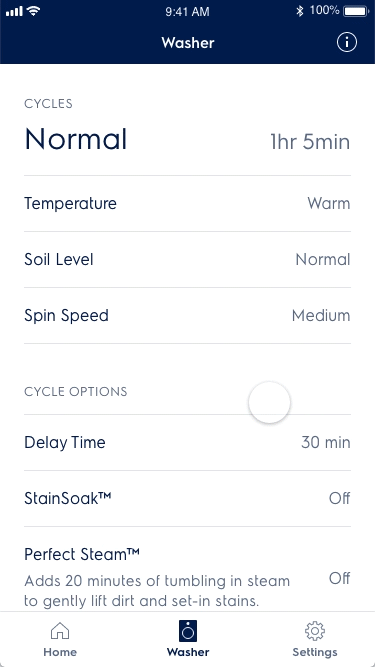
Task: Change Temperature Warm value
Action: pos(329,203)
